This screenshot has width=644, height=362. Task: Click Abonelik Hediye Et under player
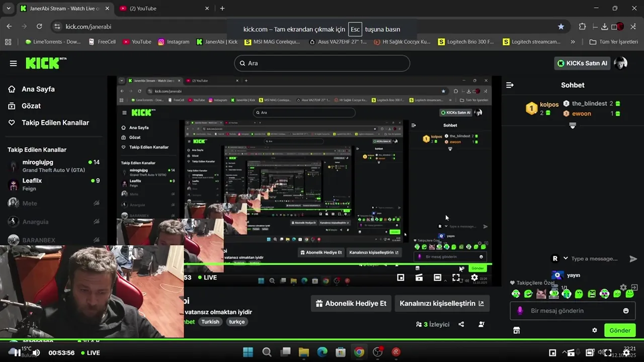pos(351,303)
